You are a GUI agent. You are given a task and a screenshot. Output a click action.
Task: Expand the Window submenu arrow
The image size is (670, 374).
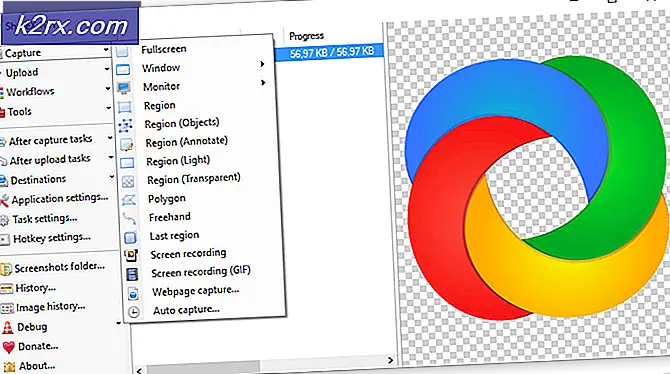(262, 64)
